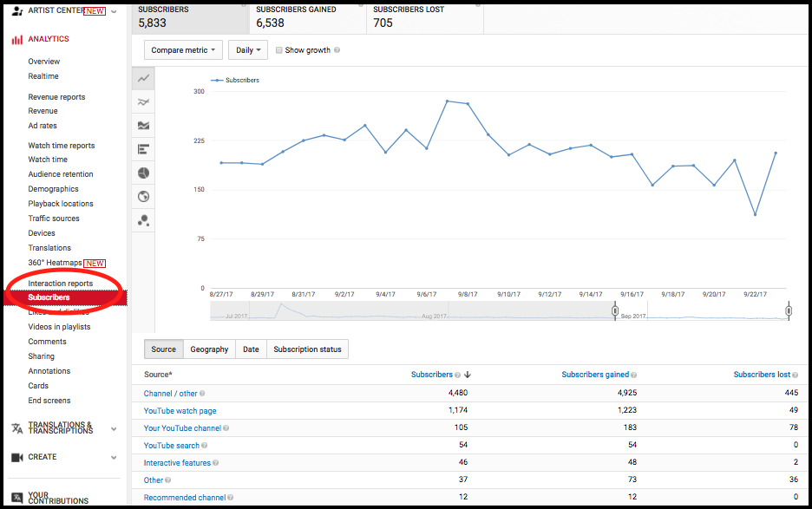Viewport: 812px width, 509px height.
Task: Click the Artist Center icon
Action: pyautogui.click(x=18, y=10)
